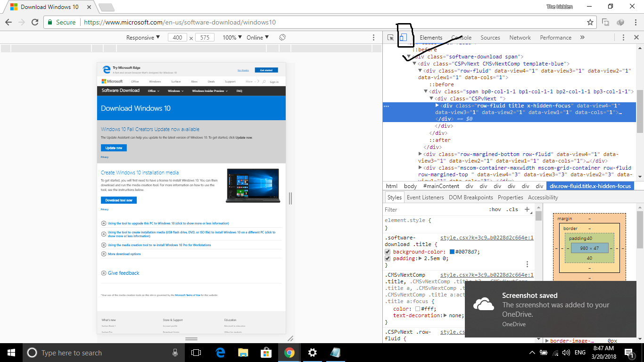
Task: Uncheck the background-color property checkbox
Action: pos(388,252)
